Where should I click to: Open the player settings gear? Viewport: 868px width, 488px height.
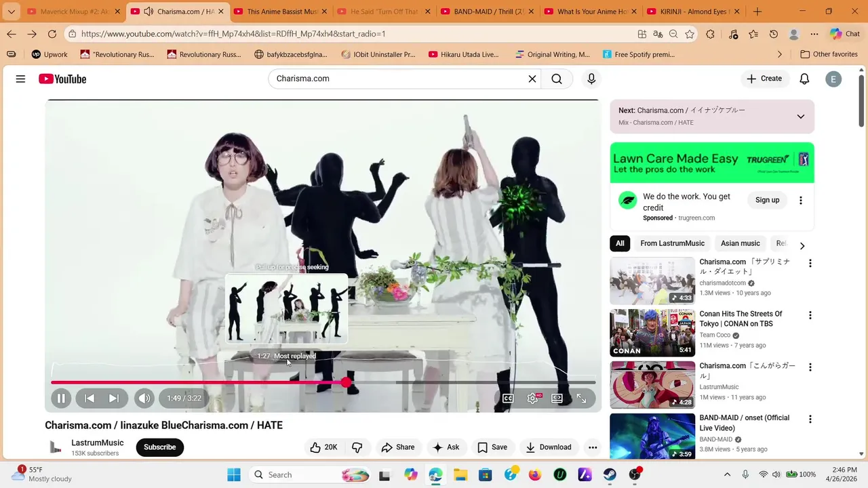[533, 399]
